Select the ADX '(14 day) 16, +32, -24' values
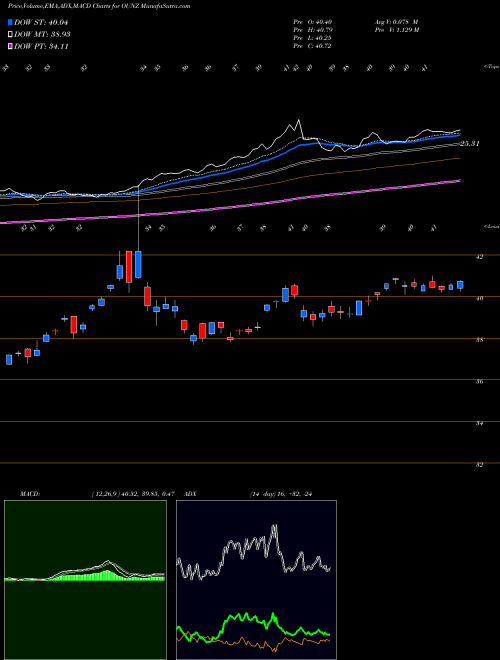Screen dimensions: 500x660 pos(283,494)
